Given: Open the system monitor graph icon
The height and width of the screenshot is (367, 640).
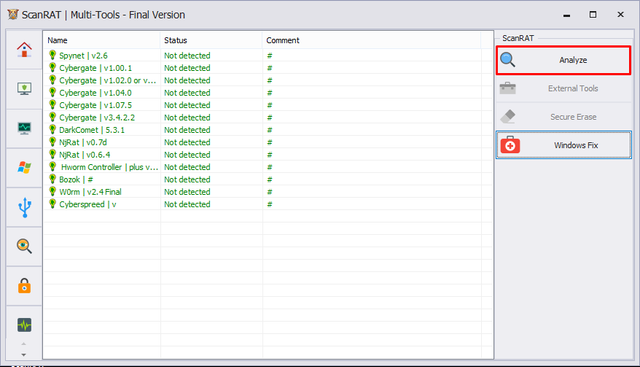Looking at the screenshot, I should [x=24, y=128].
